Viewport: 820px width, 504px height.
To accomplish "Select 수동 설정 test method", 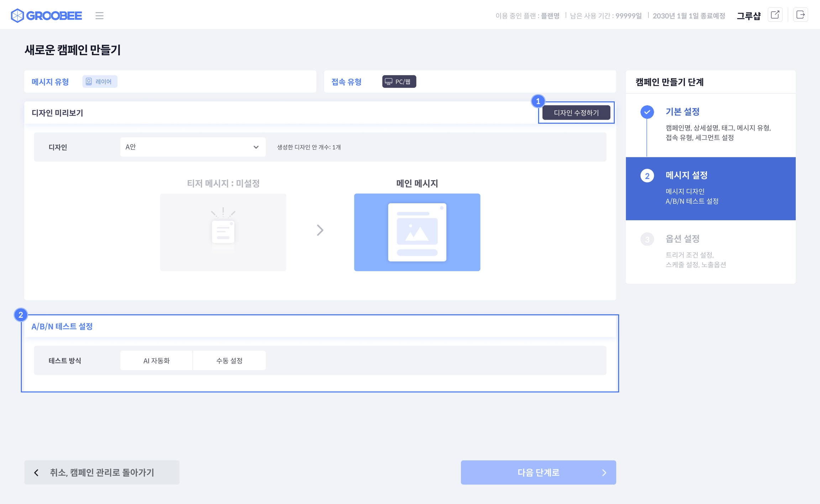I will point(229,361).
